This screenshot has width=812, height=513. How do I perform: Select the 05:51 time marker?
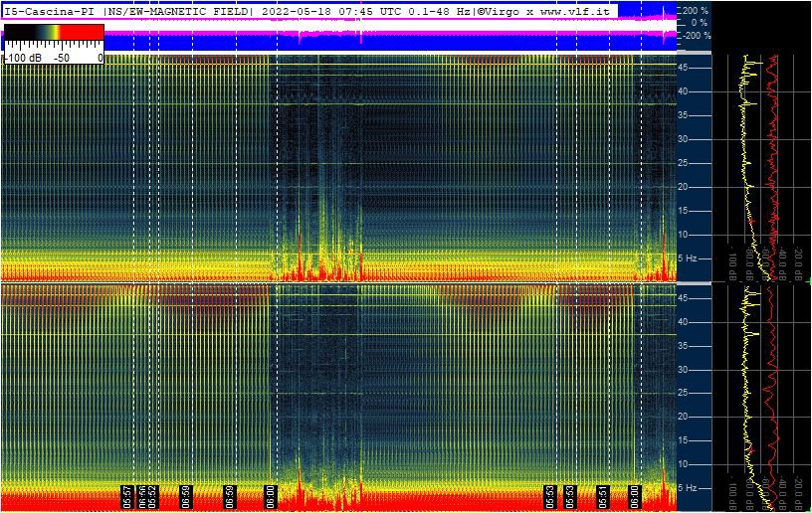point(603,496)
